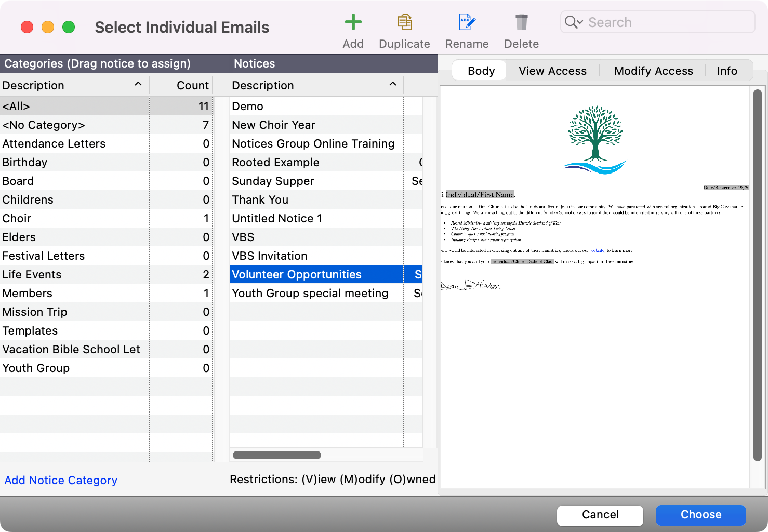
Task: Select the Body tab
Action: tap(479, 71)
